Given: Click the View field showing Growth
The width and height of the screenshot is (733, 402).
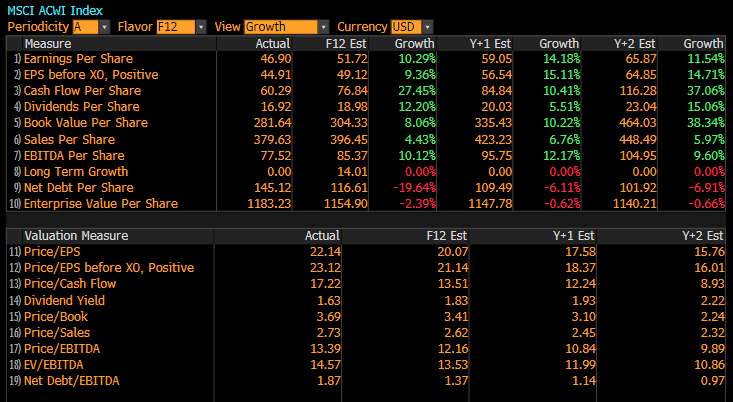Looking at the screenshot, I should coord(279,26).
